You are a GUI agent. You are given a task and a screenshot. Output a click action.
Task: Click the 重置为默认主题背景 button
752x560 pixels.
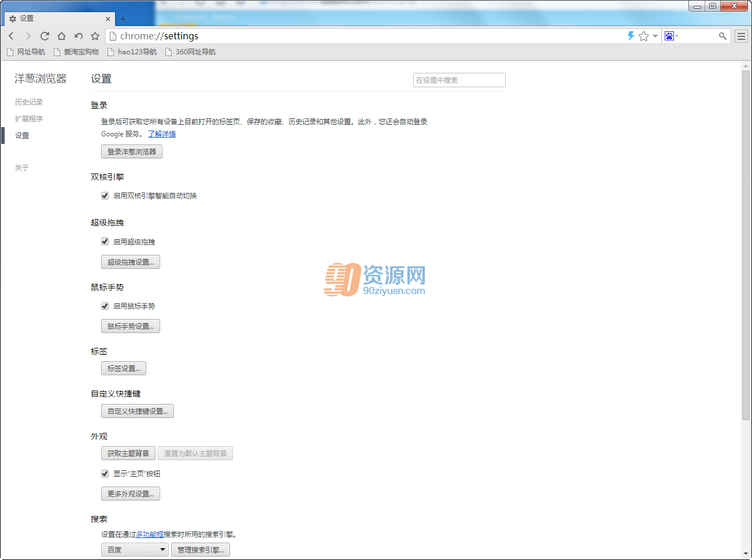point(195,453)
